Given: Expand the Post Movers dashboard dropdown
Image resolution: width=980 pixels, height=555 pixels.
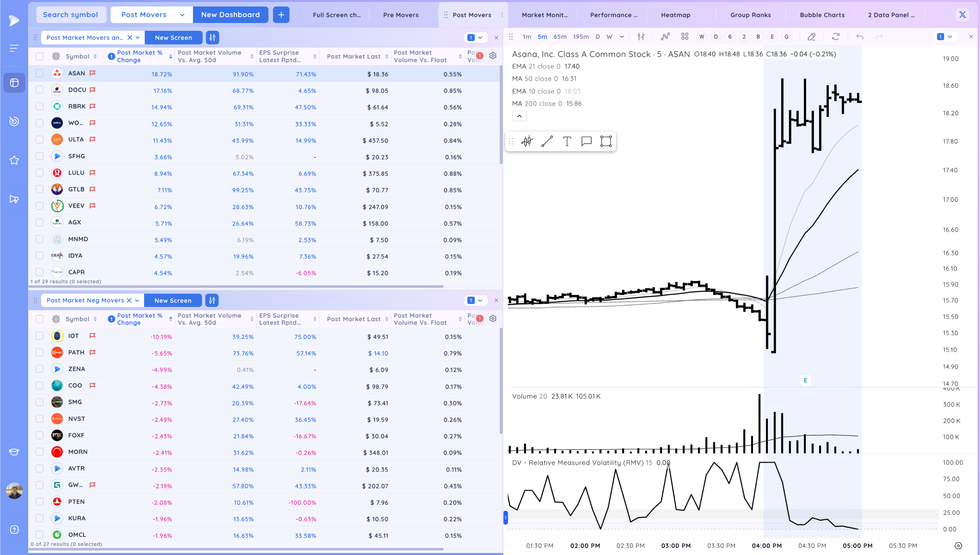Looking at the screenshot, I should pyautogui.click(x=182, y=15).
